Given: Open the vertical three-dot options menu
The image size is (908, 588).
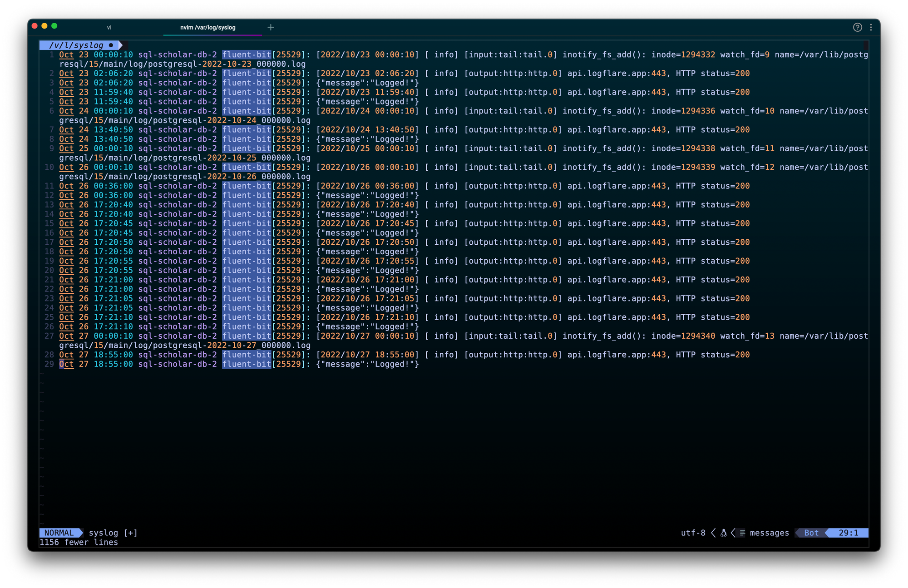Looking at the screenshot, I should coord(871,27).
